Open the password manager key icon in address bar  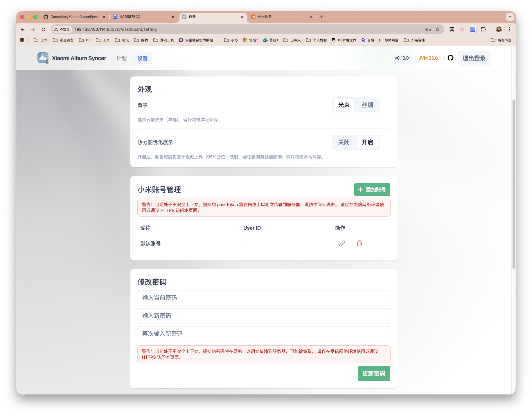(x=427, y=29)
